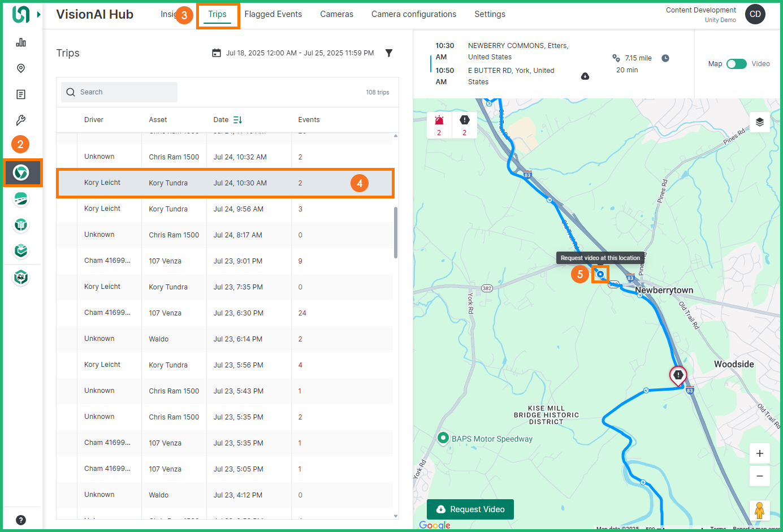783x532 pixels.
Task: Expand the left sidebar with the arrow
Action: click(39, 14)
